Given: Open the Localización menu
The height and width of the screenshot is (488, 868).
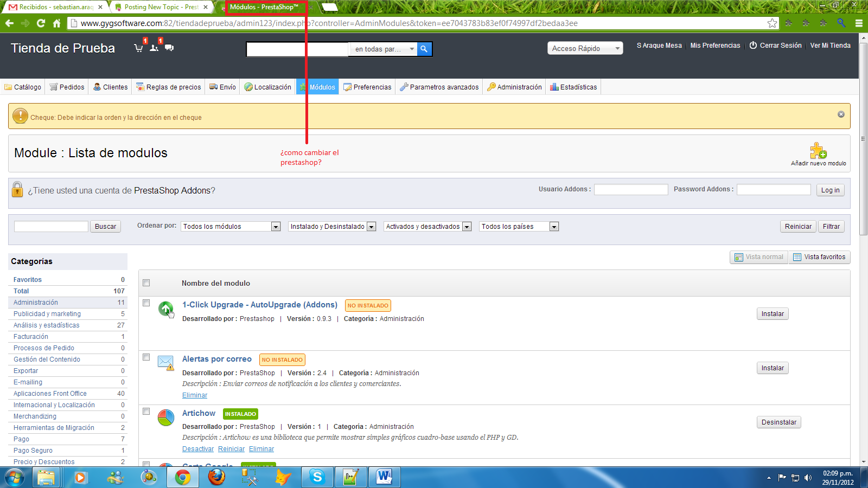Looking at the screenshot, I should pyautogui.click(x=267, y=87).
